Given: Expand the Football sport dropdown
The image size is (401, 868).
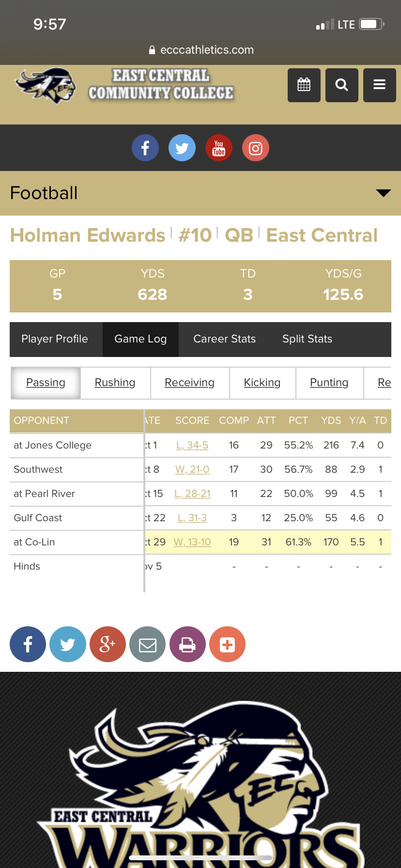Looking at the screenshot, I should 383,193.
